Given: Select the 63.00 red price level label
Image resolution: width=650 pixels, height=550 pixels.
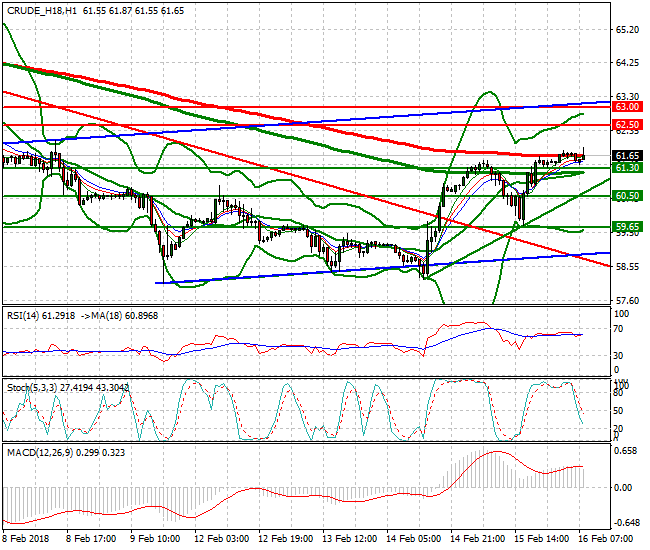Looking at the screenshot, I should (627, 107).
